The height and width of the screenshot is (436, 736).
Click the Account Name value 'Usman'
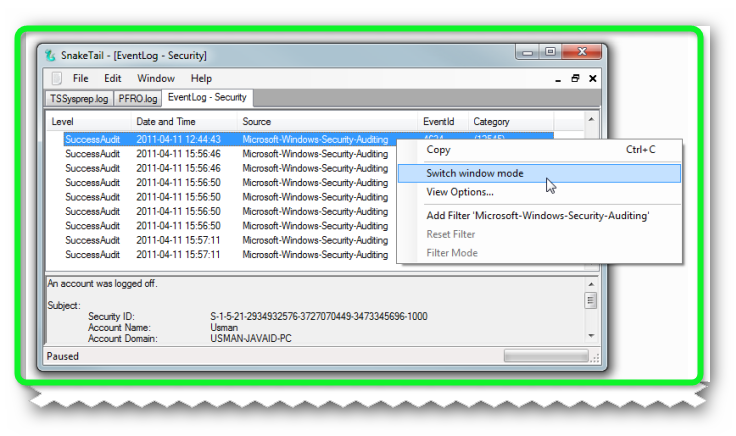[224, 328]
